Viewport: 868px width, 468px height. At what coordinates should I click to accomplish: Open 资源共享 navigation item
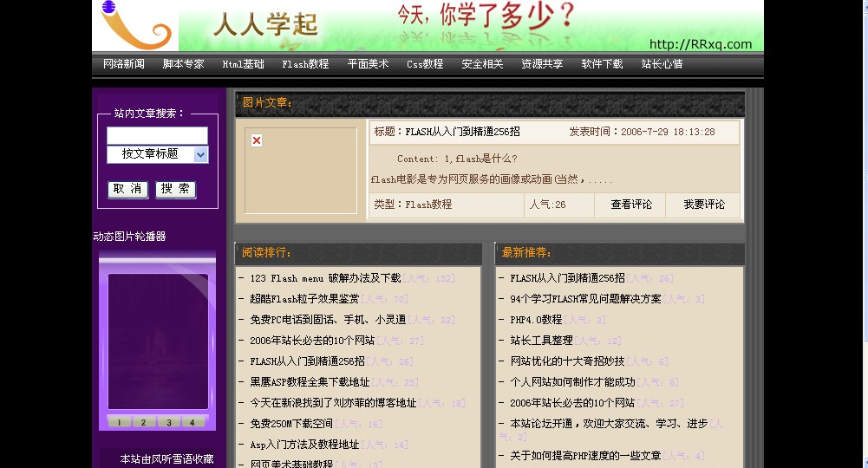coord(542,64)
